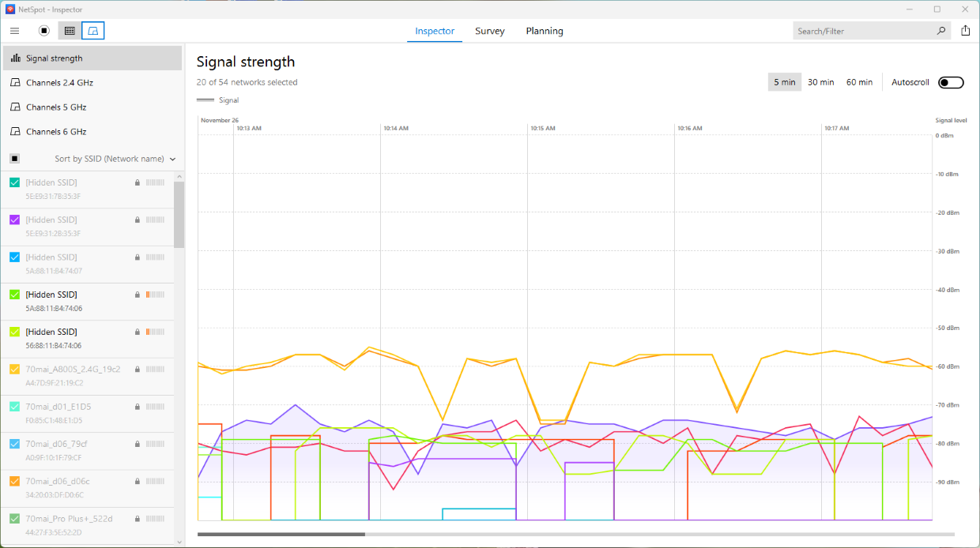Screen dimensions: 980x548
Task: Select the 60 min time range
Action: coord(859,81)
